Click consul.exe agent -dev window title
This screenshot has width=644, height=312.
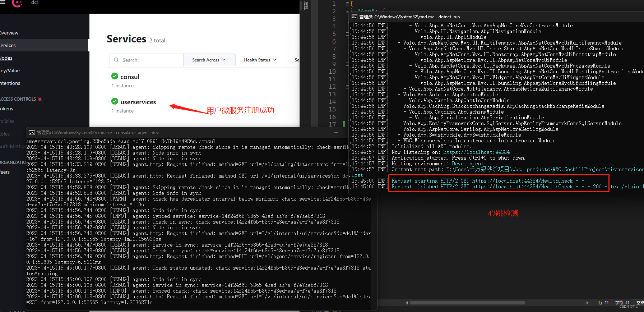coord(98,133)
